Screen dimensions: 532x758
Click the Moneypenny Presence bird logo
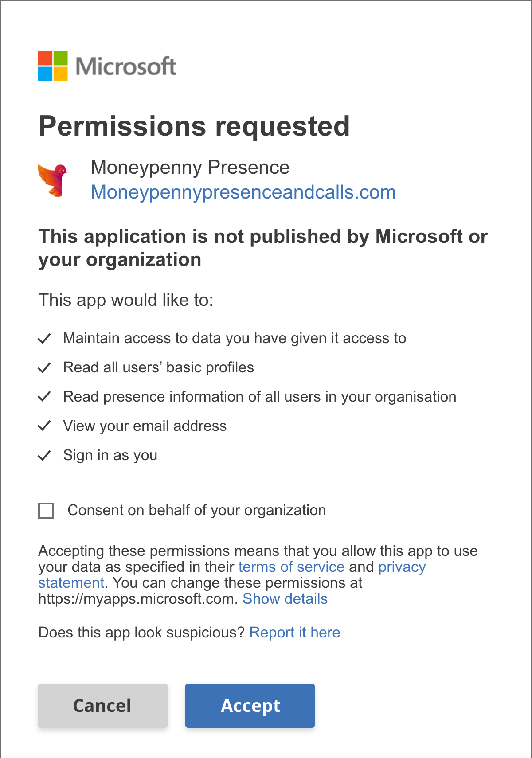click(52, 179)
